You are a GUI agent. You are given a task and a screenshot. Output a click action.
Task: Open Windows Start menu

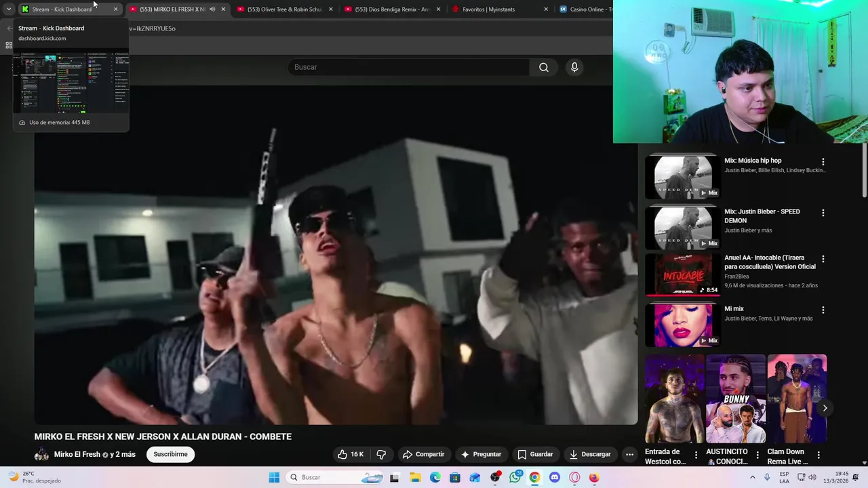(274, 477)
